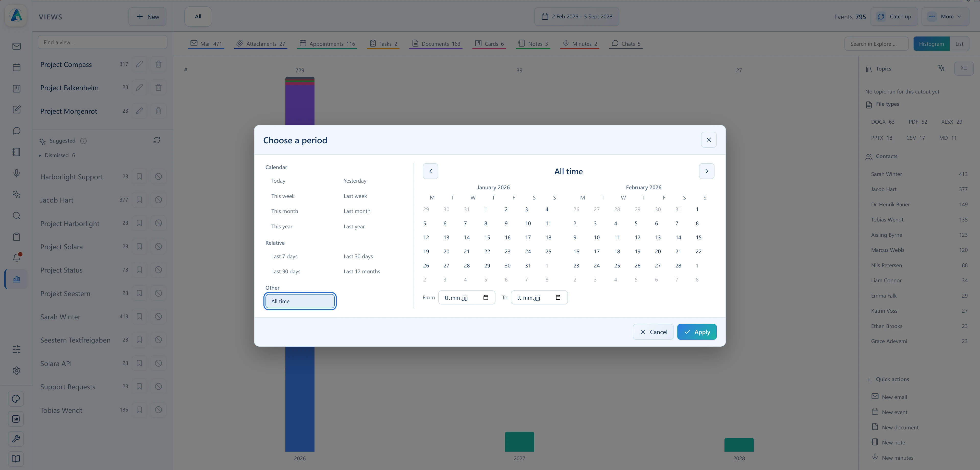The width and height of the screenshot is (980, 470).
Task: Click the New email quick action
Action: (x=889, y=397)
